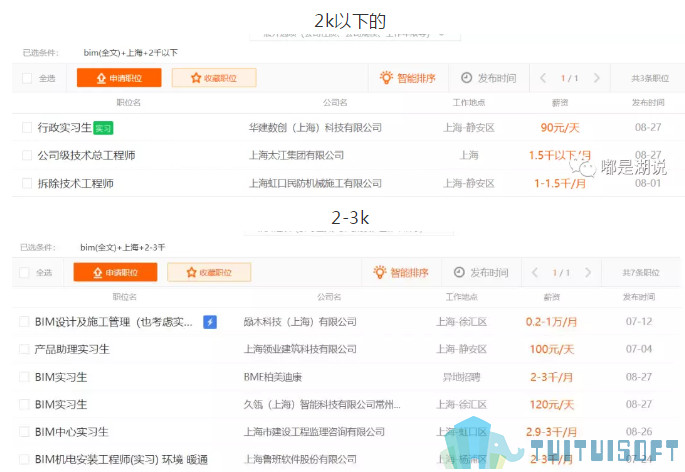This screenshot has height=472, width=685.
Task: Sort by 发布时间 in the 2-3千 list
Action: [481, 272]
